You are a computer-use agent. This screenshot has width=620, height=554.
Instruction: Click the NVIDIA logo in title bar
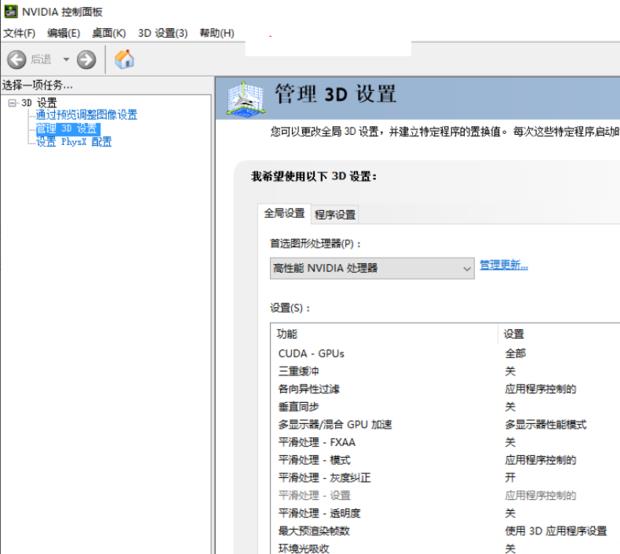[10, 11]
